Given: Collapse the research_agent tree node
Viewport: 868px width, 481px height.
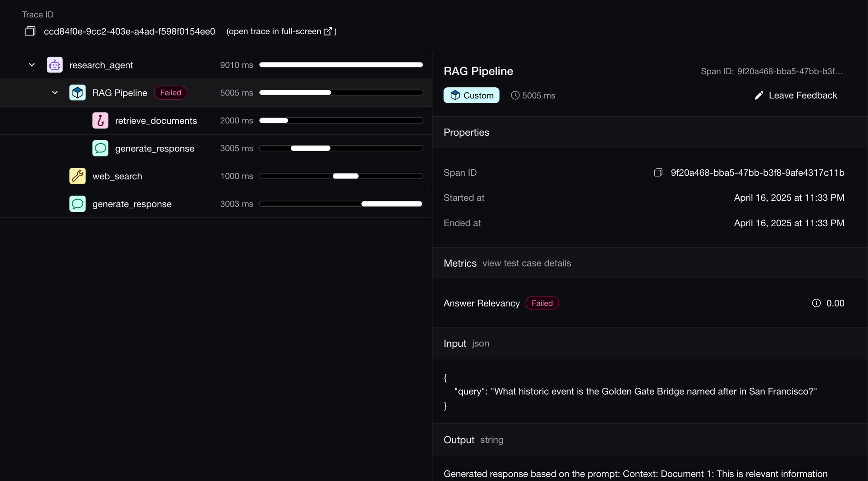Looking at the screenshot, I should pyautogui.click(x=32, y=65).
